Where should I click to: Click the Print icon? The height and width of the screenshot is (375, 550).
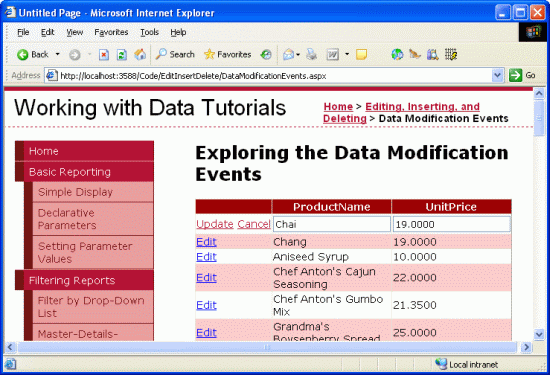coord(311,54)
